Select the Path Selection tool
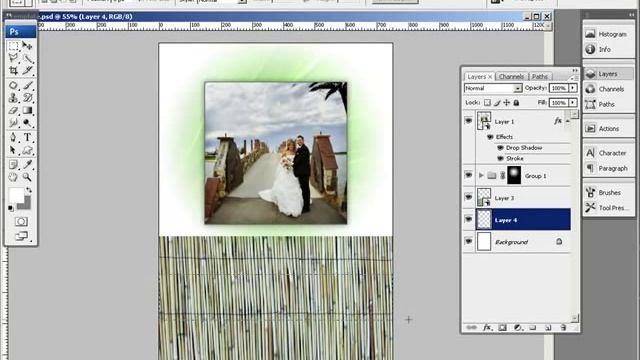Image resolution: width=640 pixels, height=360 pixels. (13, 150)
